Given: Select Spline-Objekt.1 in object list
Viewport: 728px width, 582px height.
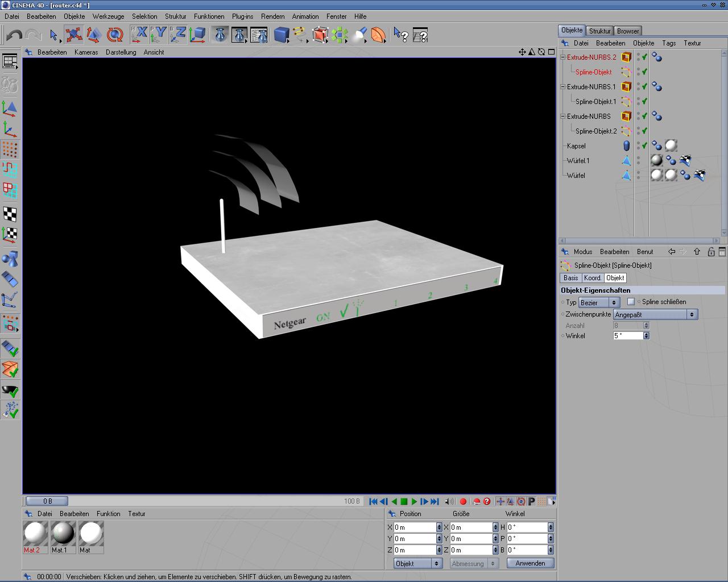Looking at the screenshot, I should pyautogui.click(x=595, y=102).
